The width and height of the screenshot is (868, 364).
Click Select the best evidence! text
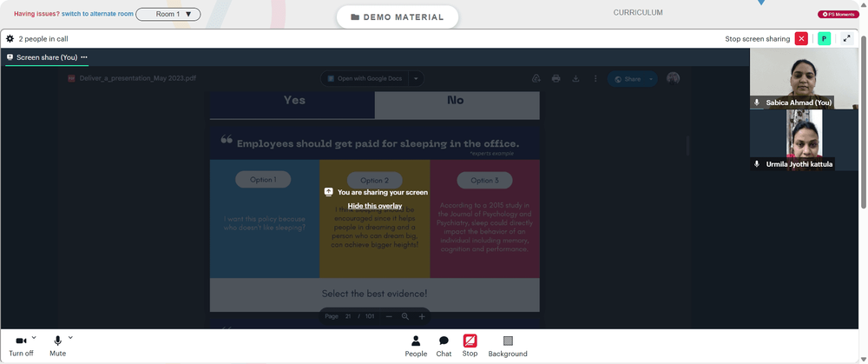(374, 294)
